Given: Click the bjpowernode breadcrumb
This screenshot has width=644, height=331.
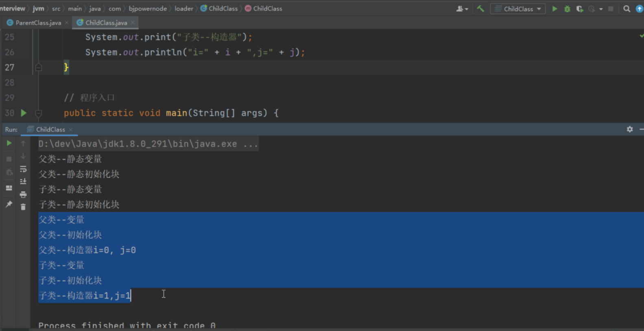Looking at the screenshot, I should (148, 9).
